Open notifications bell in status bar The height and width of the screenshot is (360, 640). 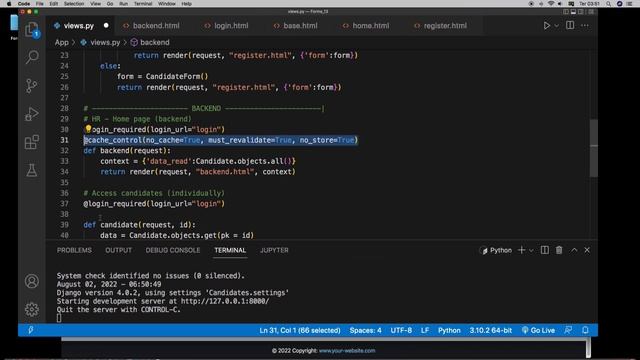[585, 330]
